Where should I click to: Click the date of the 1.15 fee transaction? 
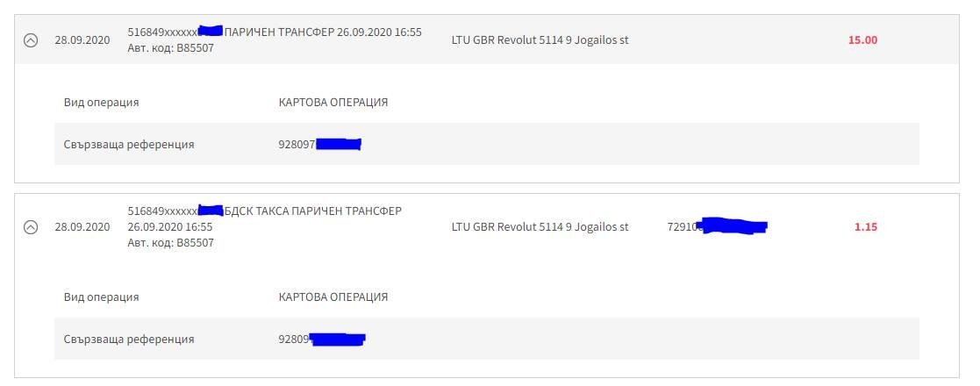82,227
